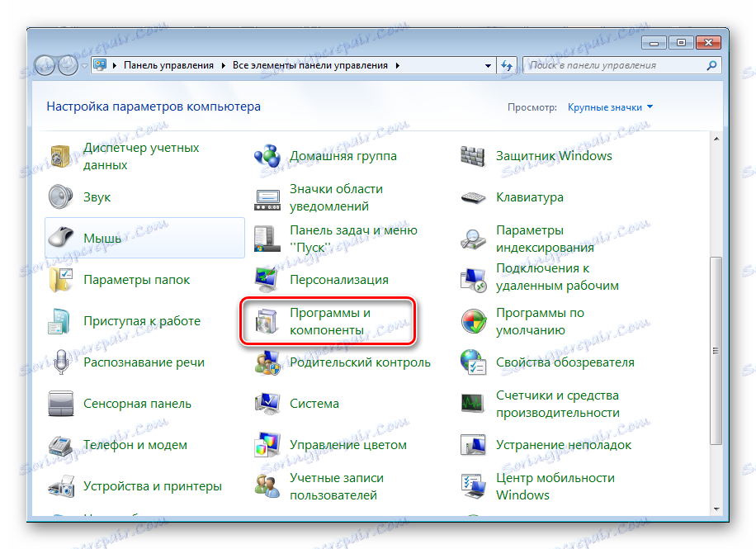Click the Родительский контроль icon
756x549 pixels.
tap(267, 362)
